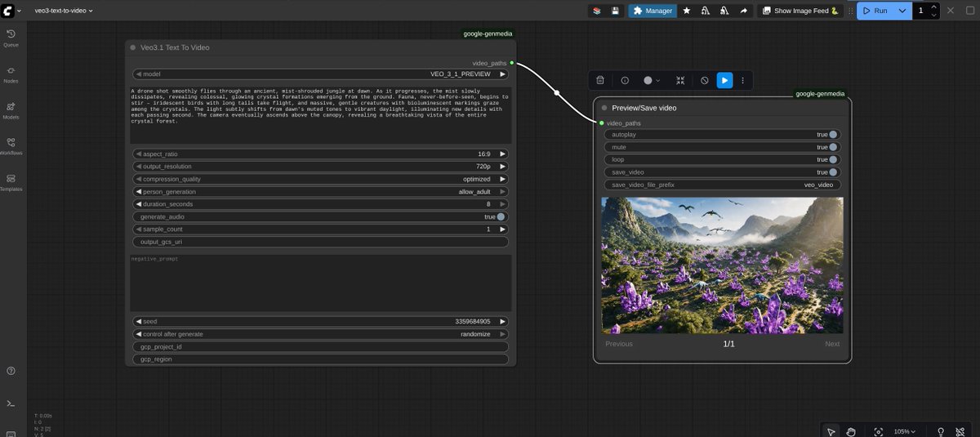Increment batch count with up arrow
Viewport: 980px width, 437px height.
pyautogui.click(x=934, y=7)
